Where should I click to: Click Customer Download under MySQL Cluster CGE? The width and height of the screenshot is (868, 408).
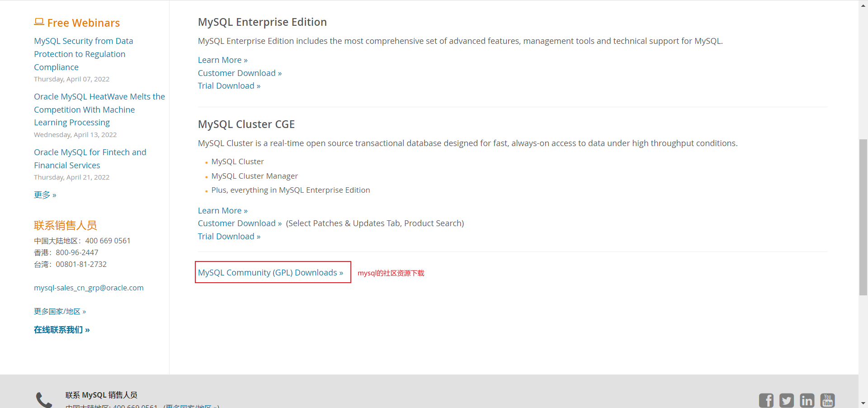click(x=240, y=223)
